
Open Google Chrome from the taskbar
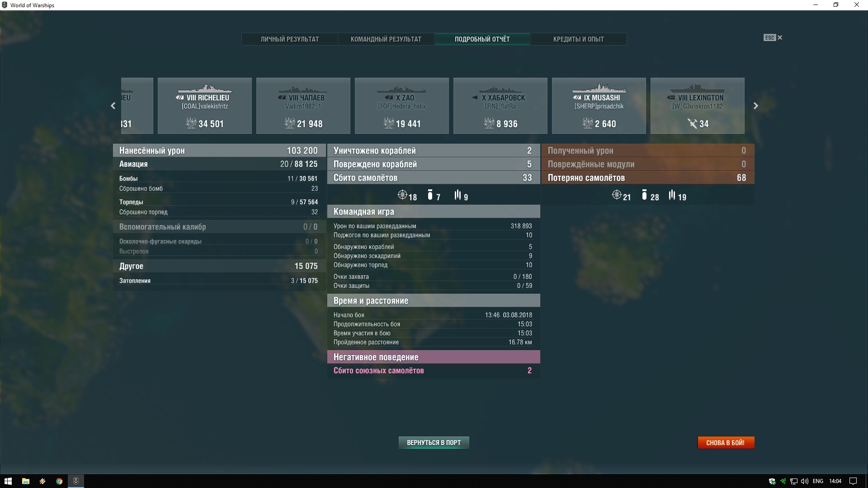[59, 481]
